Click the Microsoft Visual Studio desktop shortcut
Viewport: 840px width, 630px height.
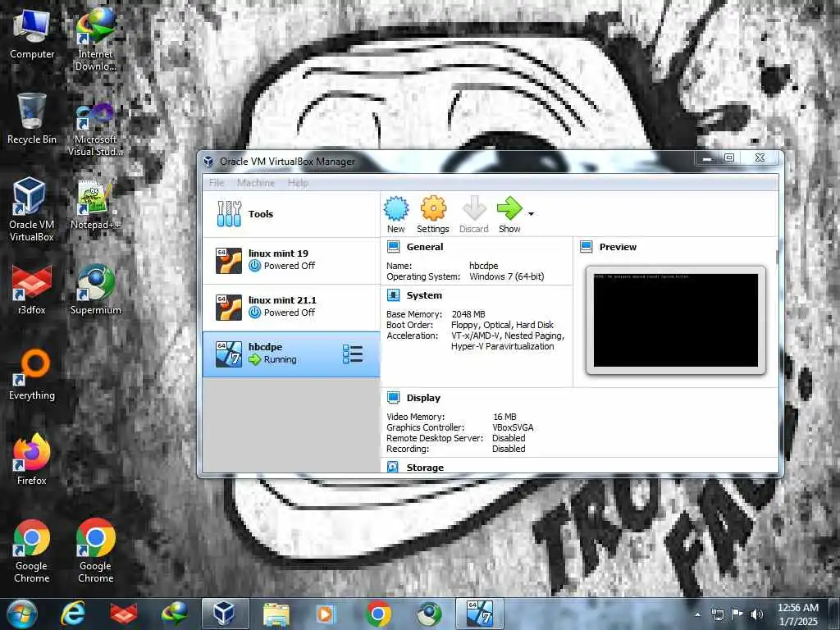click(95, 129)
